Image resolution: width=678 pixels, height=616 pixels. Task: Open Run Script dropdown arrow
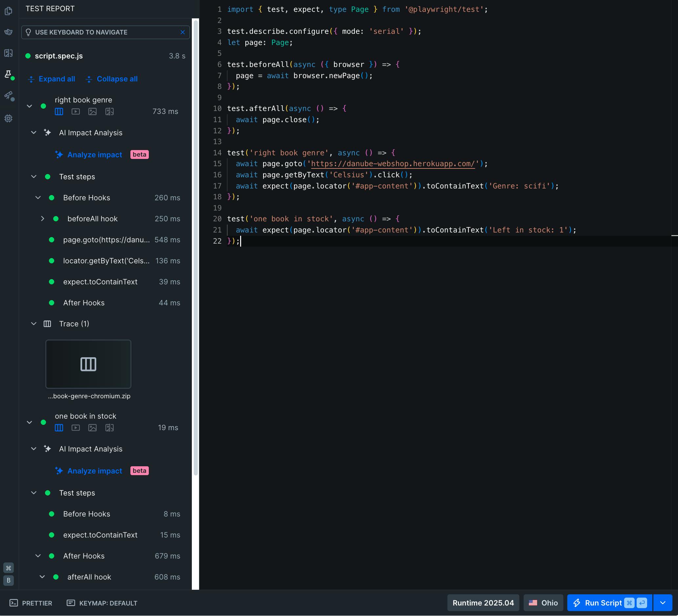pos(663,603)
